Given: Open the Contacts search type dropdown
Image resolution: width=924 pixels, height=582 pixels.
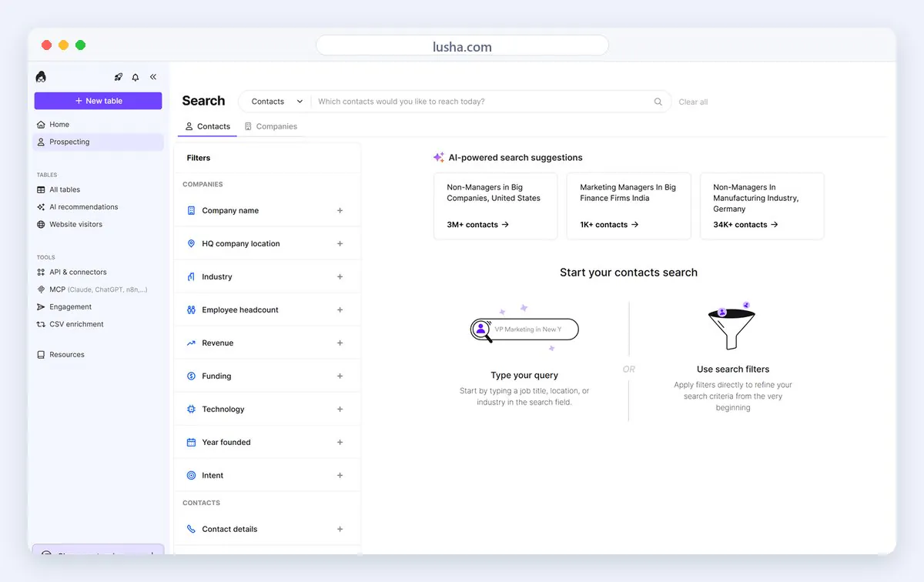Looking at the screenshot, I should [x=276, y=102].
